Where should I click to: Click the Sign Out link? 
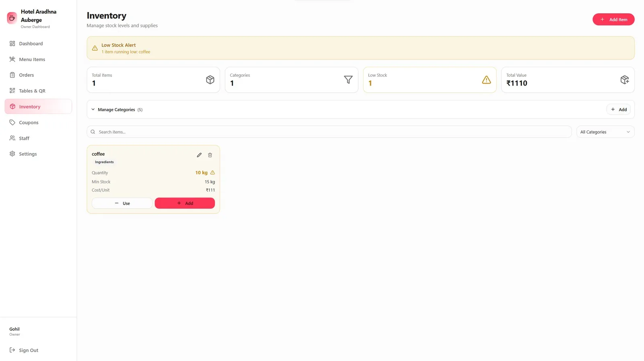tap(38, 350)
